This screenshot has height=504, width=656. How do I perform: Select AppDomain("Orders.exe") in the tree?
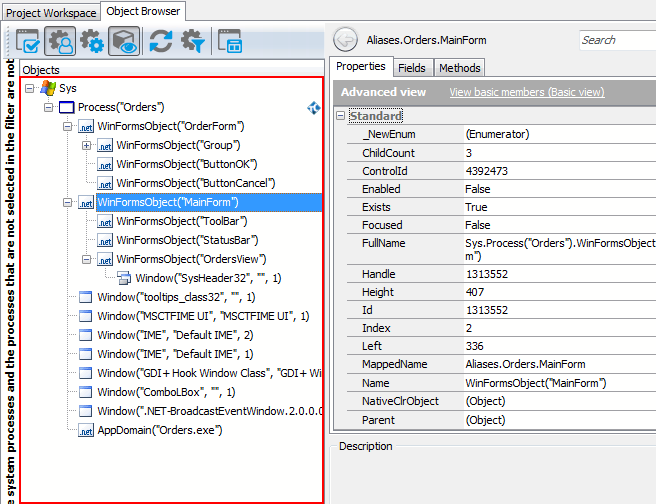pyautogui.click(x=159, y=430)
